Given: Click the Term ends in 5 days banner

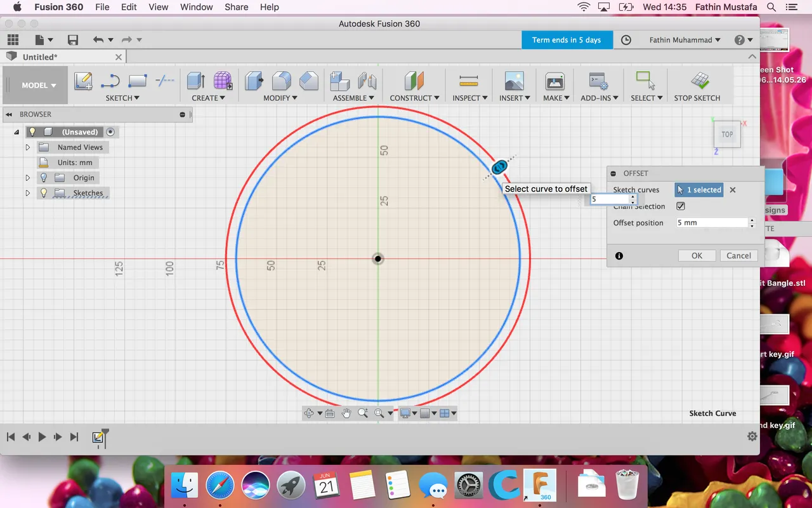Looking at the screenshot, I should (566, 40).
